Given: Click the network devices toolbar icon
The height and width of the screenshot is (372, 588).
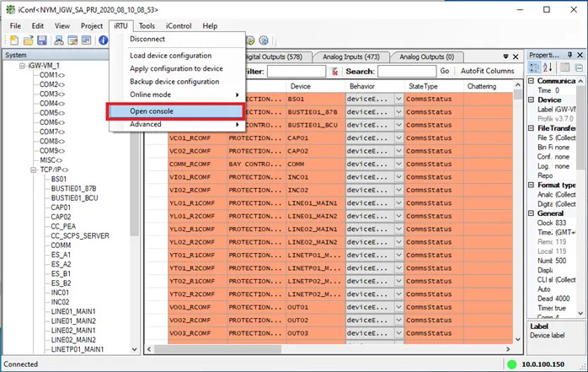Looking at the screenshot, I should [x=59, y=40].
